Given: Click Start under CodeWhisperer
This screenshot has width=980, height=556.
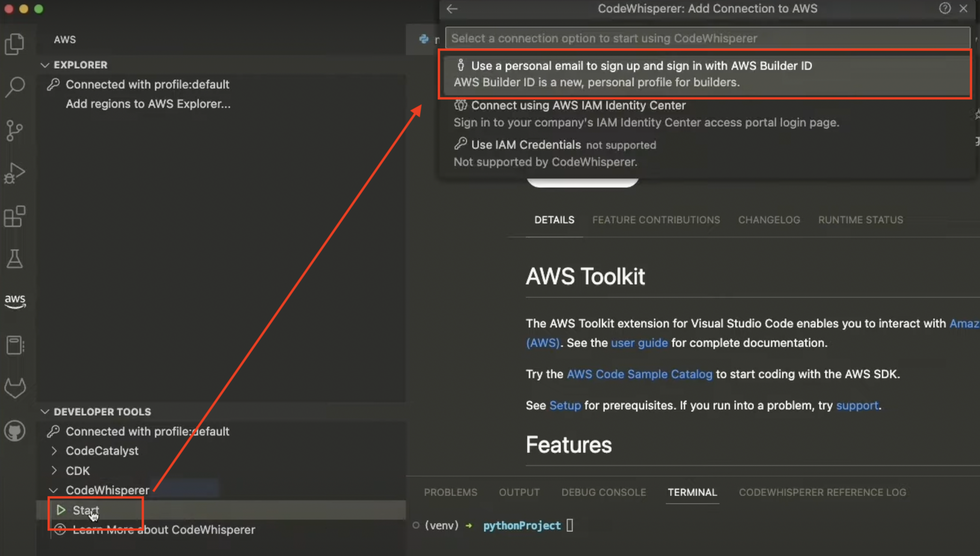Looking at the screenshot, I should coord(85,510).
